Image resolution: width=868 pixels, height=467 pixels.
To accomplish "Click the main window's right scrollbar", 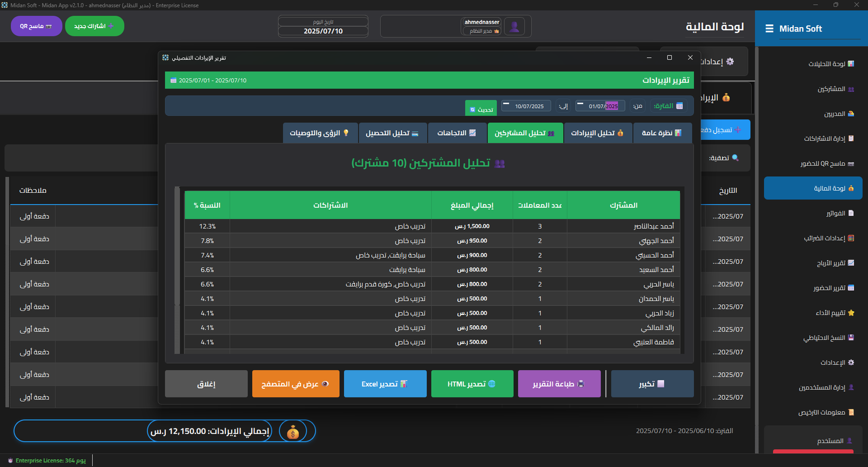I will coord(757,250).
